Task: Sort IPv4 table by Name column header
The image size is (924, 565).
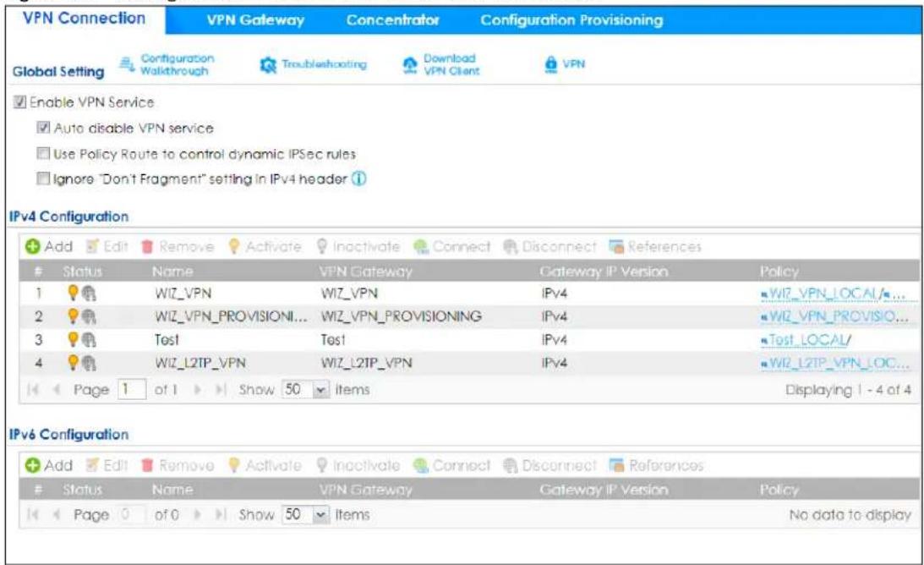Action: [172, 272]
